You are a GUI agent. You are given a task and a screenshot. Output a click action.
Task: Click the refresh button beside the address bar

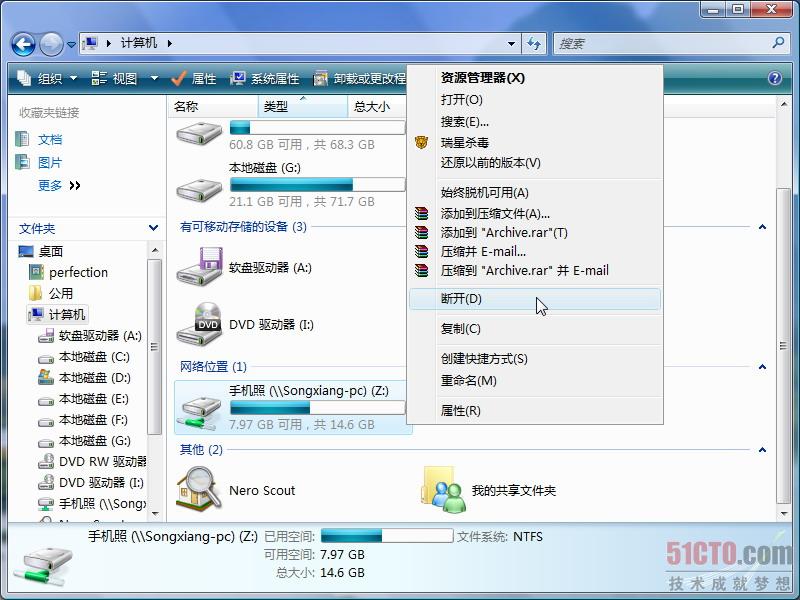534,44
